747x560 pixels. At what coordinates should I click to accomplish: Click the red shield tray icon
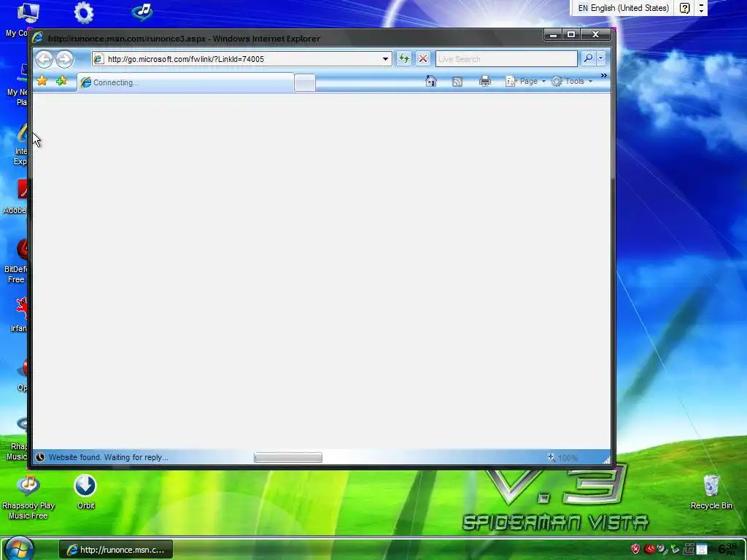click(635, 549)
